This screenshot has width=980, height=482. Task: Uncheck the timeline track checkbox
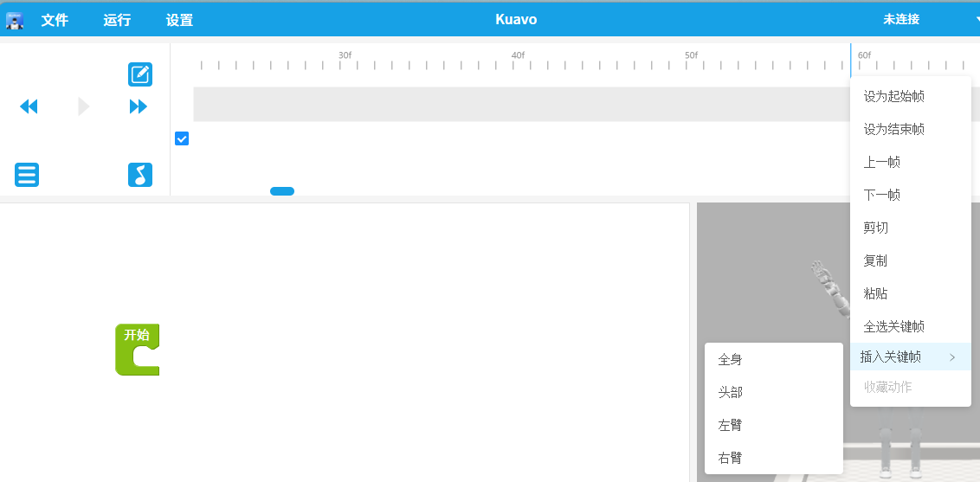point(182,138)
